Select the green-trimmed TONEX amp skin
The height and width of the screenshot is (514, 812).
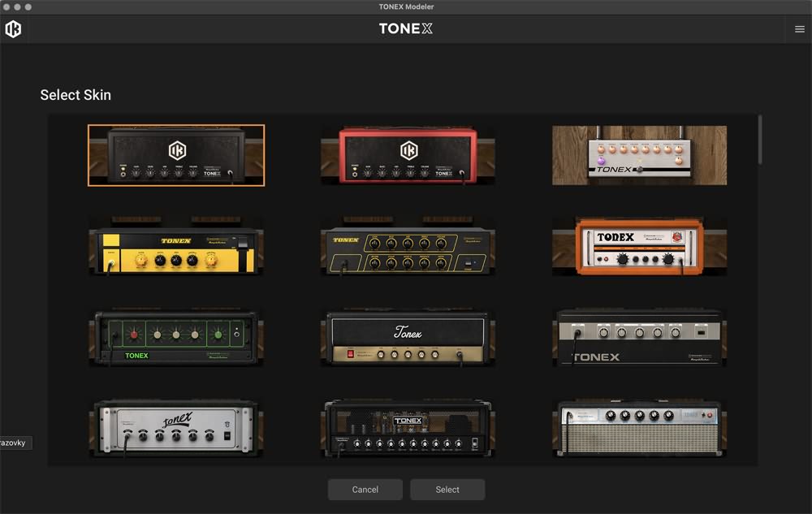click(176, 338)
